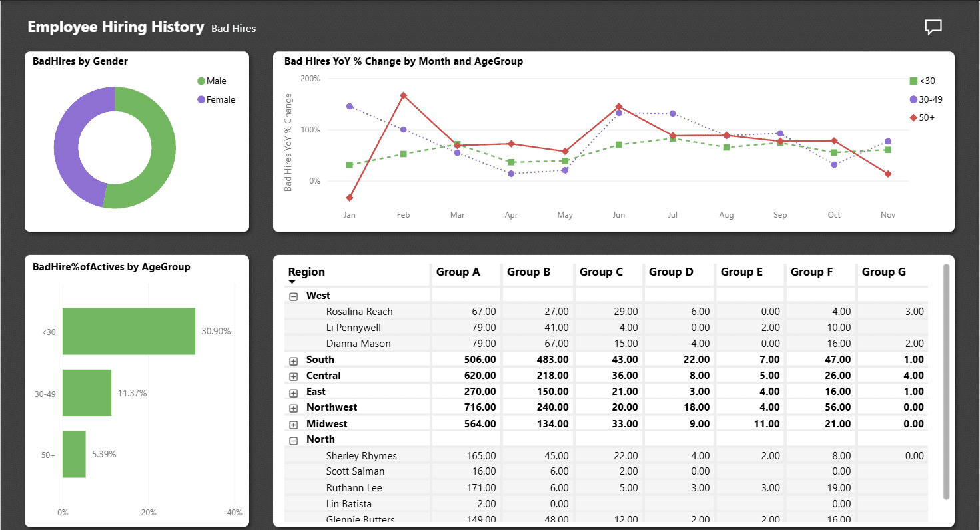Click the purple 30-49 data point at Jan

[350, 106]
